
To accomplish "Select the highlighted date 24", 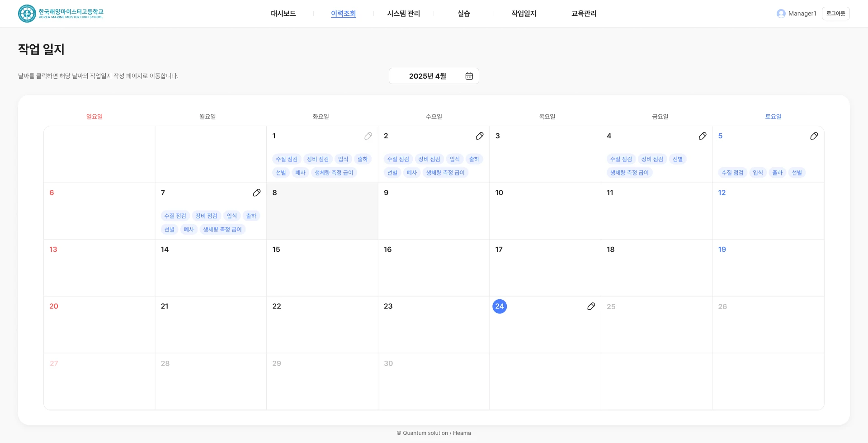I will [x=500, y=306].
